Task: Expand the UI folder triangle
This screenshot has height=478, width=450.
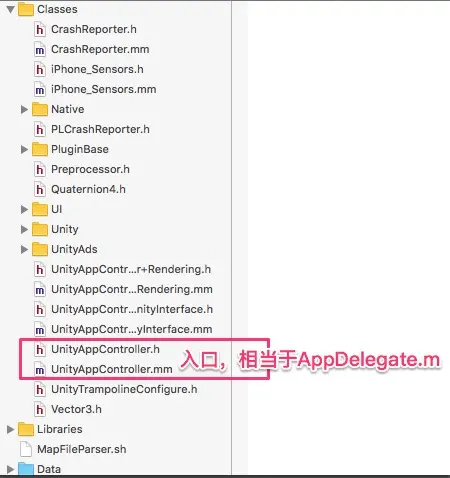Action: point(24,209)
